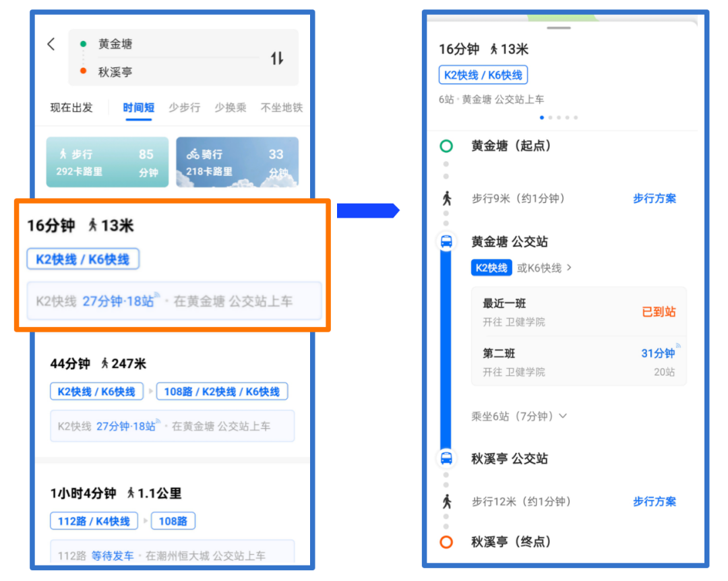Tap the orange 秋溪亭 endpoint circle
Viewport: 728px width, 581px height.
click(446, 542)
